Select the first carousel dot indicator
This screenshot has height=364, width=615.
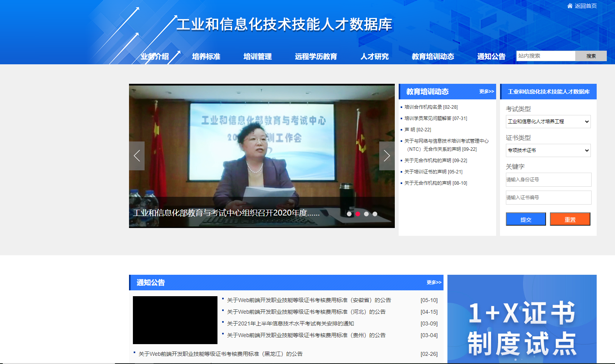tap(349, 214)
